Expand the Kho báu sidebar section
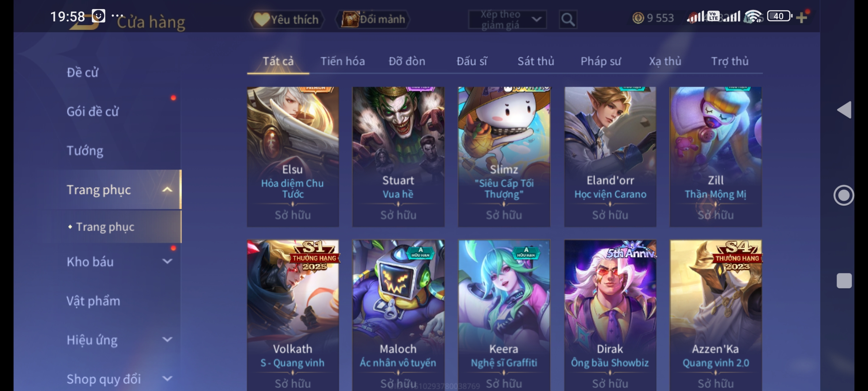 click(167, 261)
